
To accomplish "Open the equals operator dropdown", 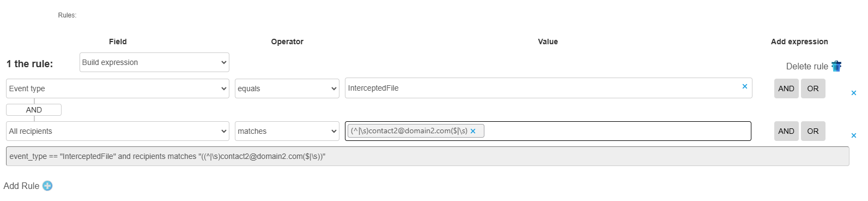I will [x=287, y=88].
